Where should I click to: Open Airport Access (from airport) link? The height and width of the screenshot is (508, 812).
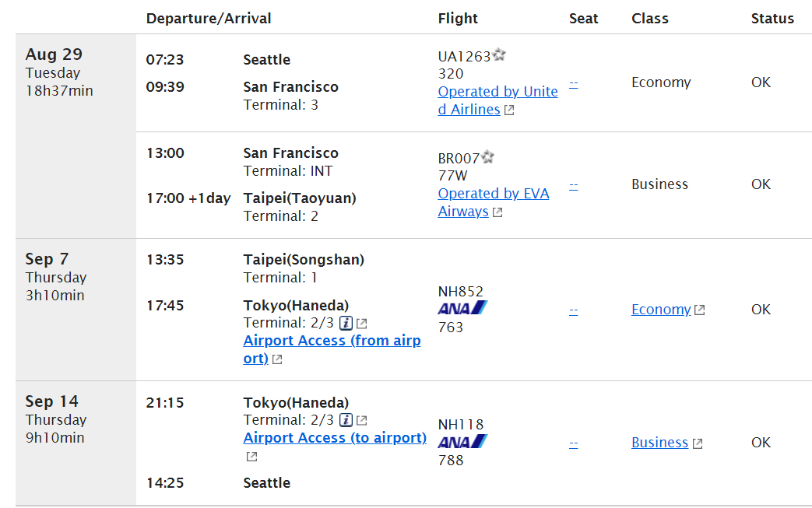click(332, 349)
